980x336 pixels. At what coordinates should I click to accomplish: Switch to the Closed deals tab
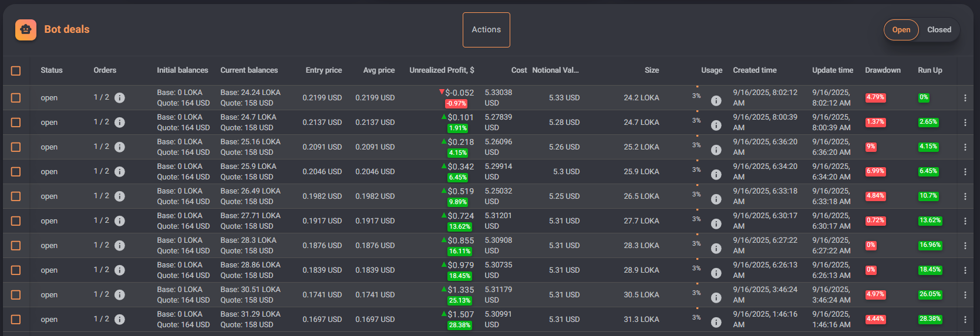pyautogui.click(x=939, y=30)
